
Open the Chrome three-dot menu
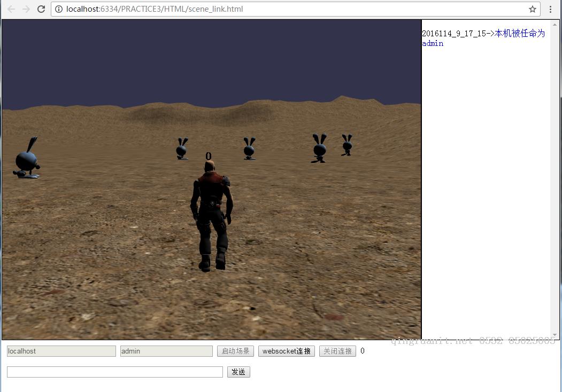point(551,9)
